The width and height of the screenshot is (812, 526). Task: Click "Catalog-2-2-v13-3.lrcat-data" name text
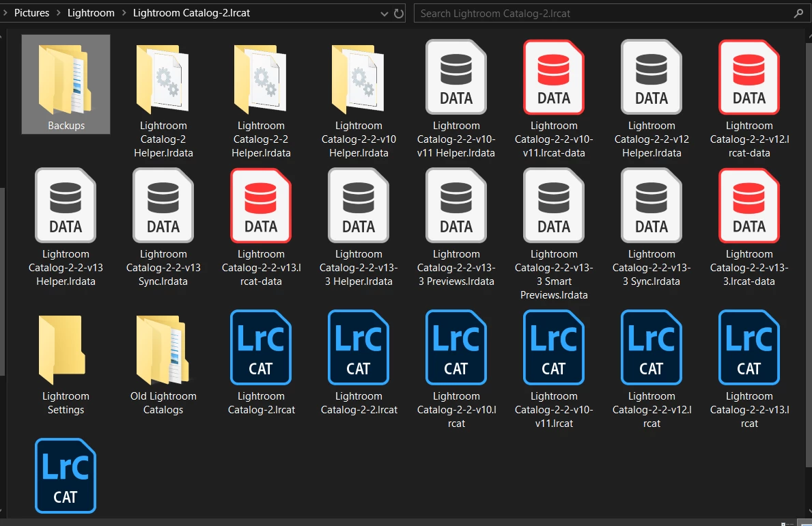tap(748, 267)
